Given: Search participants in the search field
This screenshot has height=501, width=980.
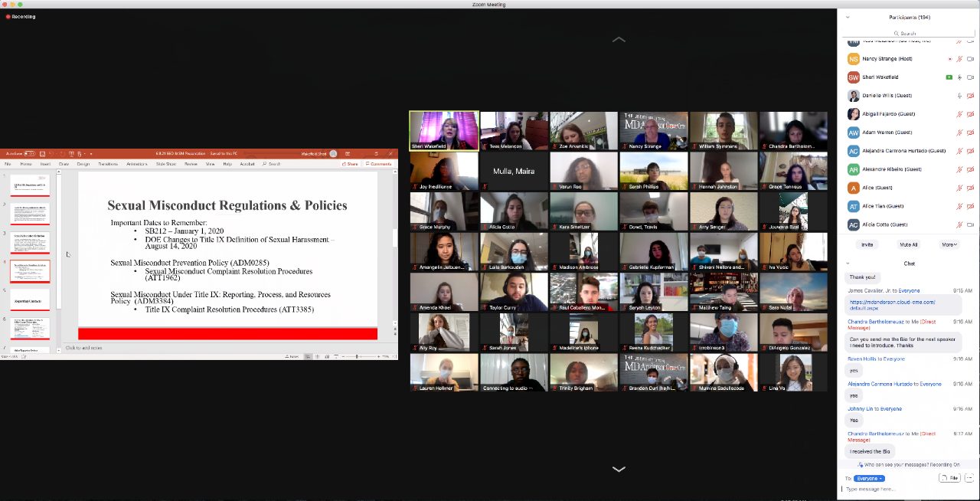Looking at the screenshot, I should point(908,34).
